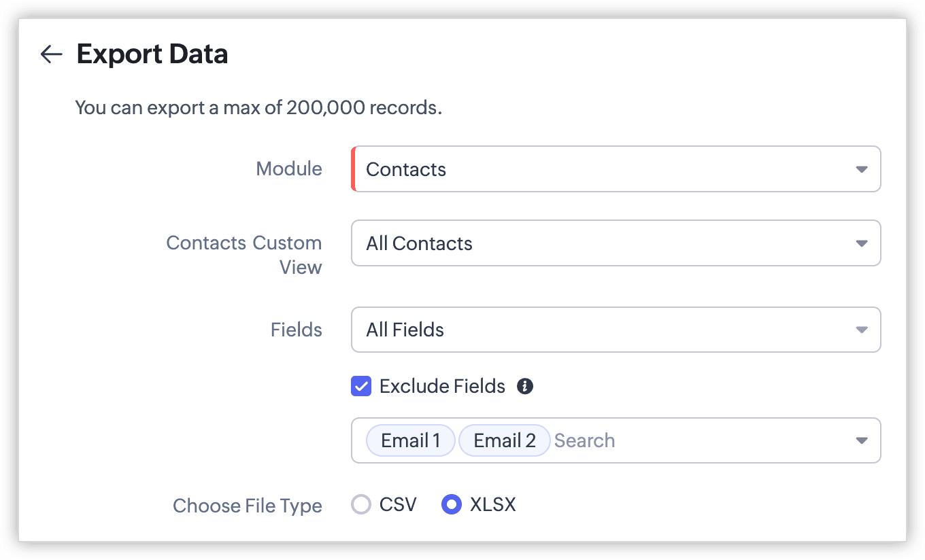Click the Export Data heading

(152, 54)
